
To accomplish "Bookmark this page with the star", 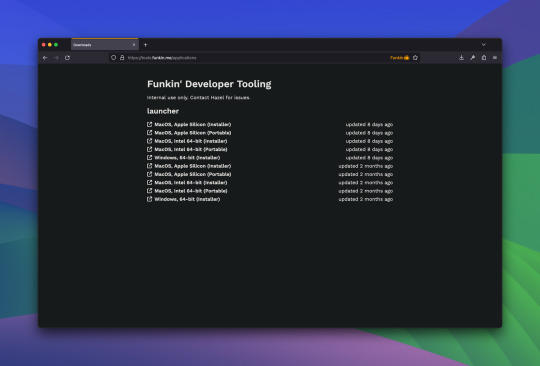I will [x=415, y=58].
